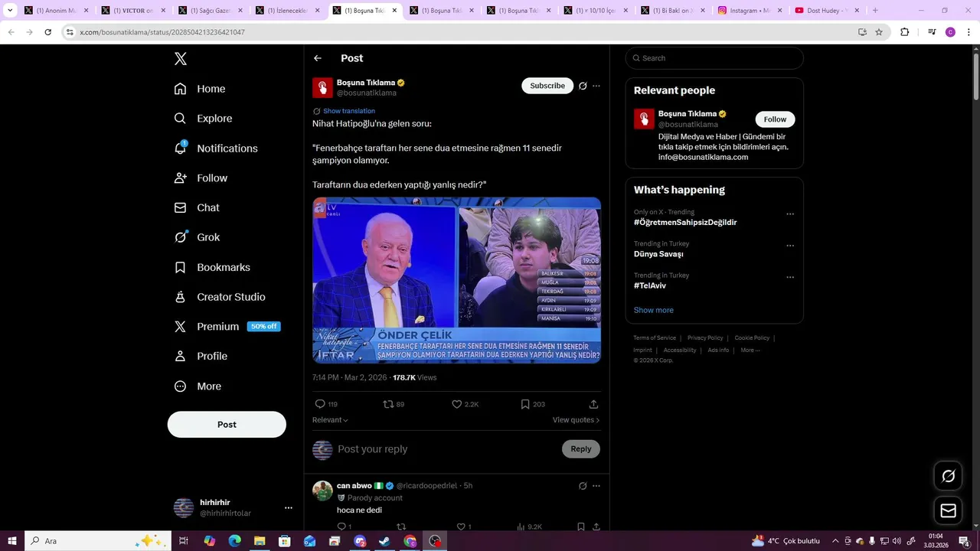980x551 pixels.
Task: Open the Explore page
Action: [x=203, y=119]
